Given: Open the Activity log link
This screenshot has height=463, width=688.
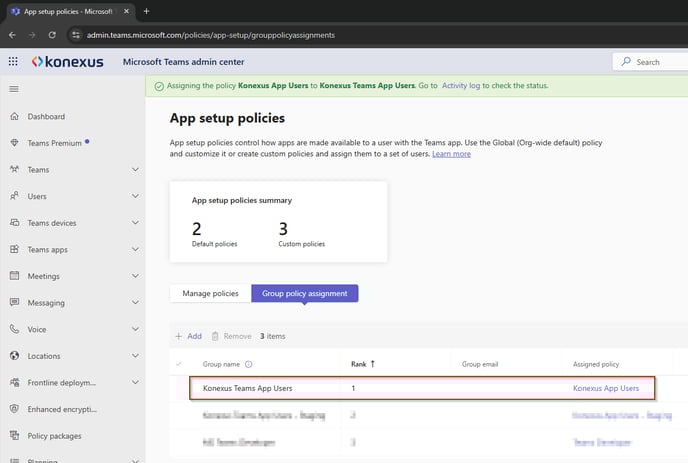Looking at the screenshot, I should [461, 86].
